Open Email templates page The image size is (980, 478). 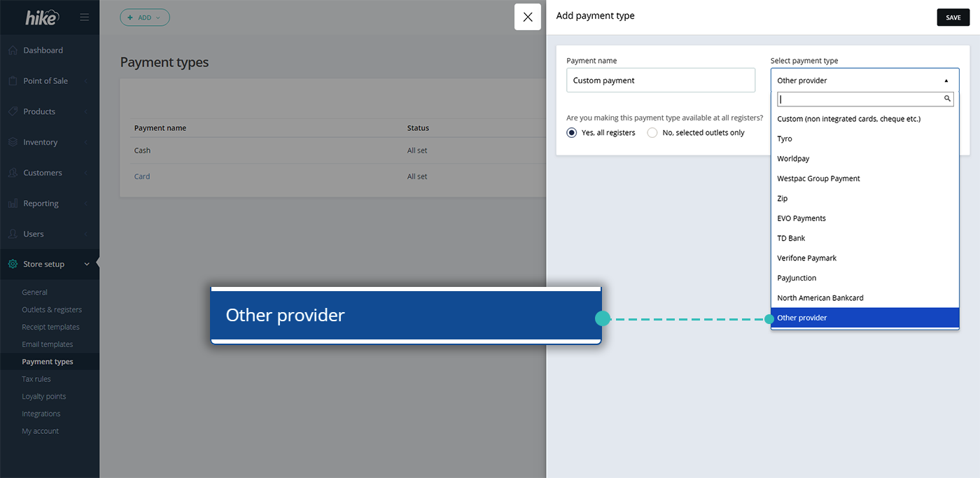coord(48,344)
